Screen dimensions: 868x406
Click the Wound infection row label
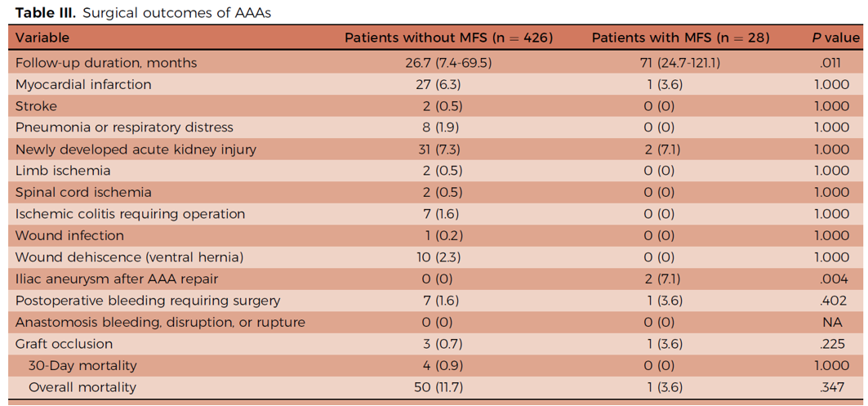tap(69, 235)
